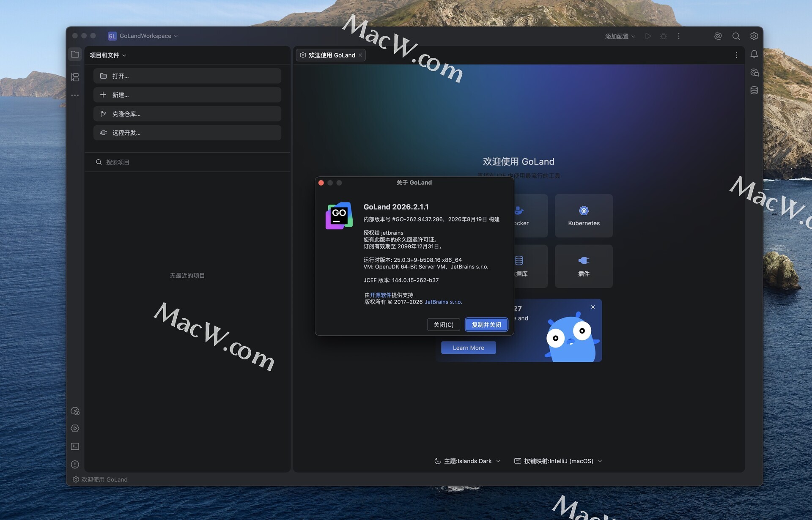Click the GoLand logo in About dialog

click(339, 216)
